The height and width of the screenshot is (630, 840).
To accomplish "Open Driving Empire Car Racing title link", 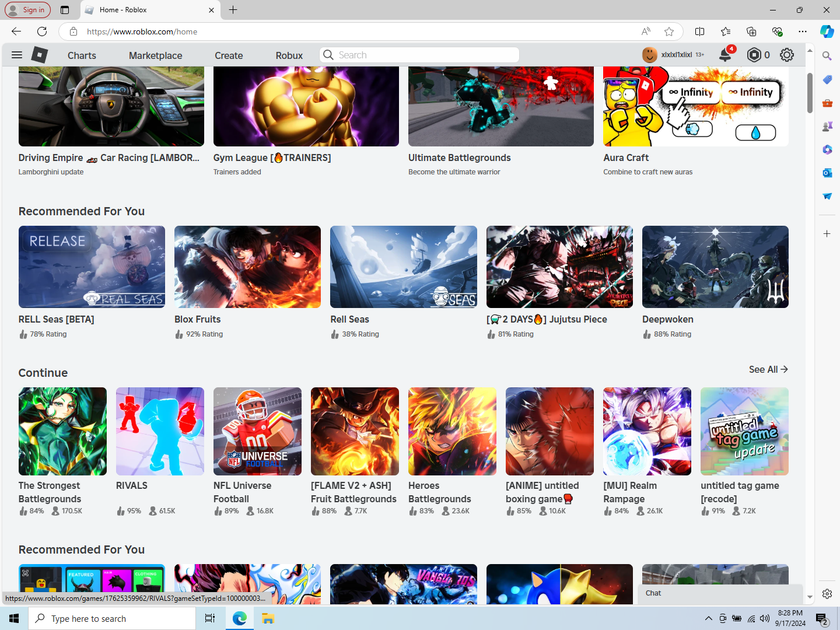I will pos(108,157).
